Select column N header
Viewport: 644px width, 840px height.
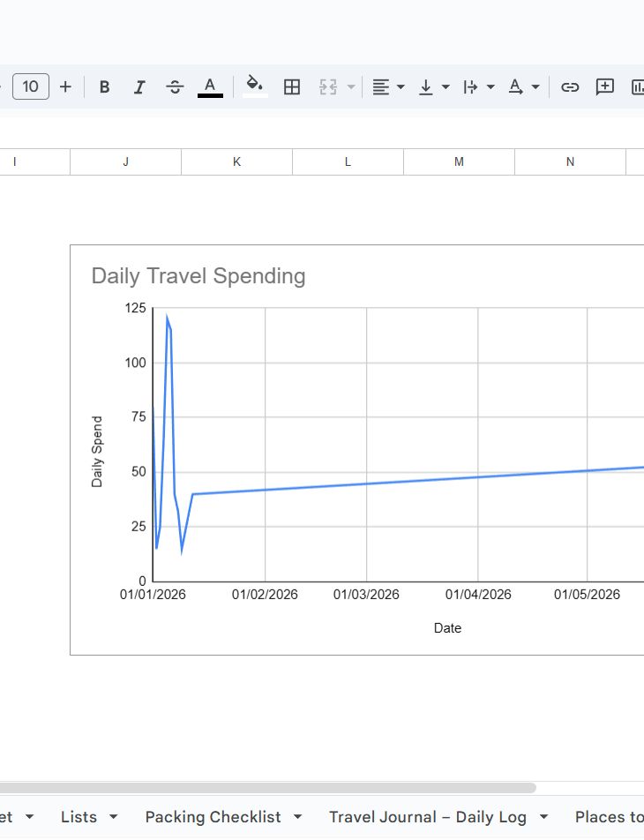coord(570,161)
